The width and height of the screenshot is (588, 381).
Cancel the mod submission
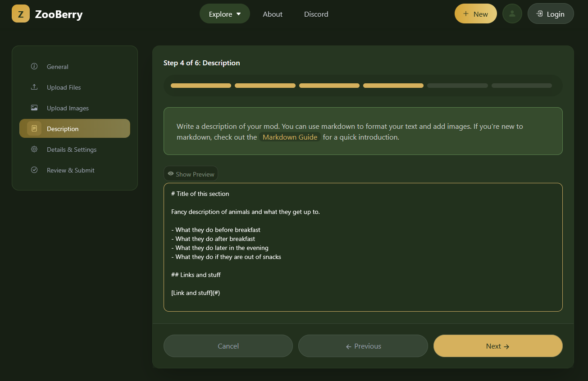[228, 346]
